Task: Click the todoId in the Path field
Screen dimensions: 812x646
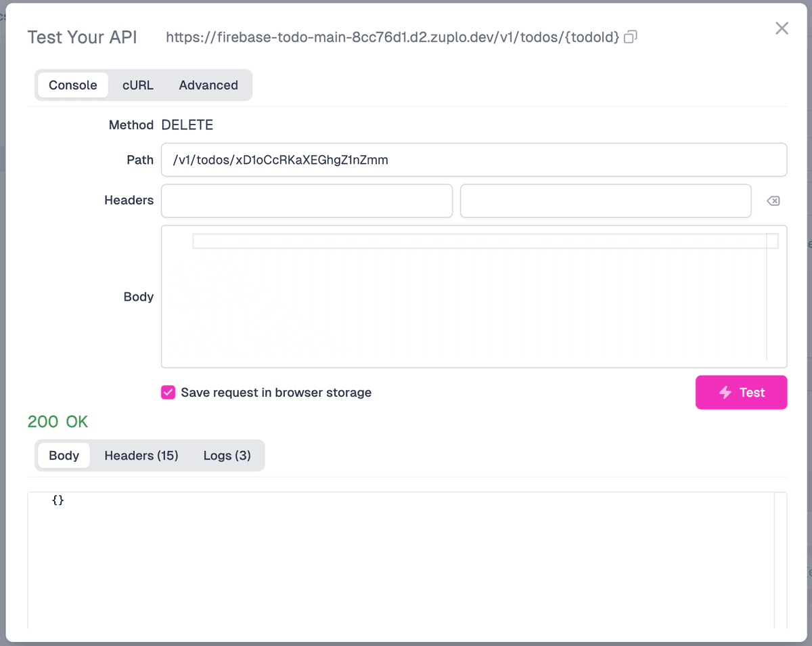Action: 311,160
